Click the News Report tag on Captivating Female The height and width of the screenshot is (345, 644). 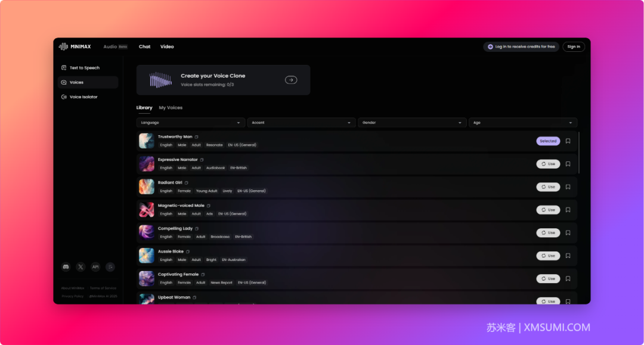click(x=221, y=283)
